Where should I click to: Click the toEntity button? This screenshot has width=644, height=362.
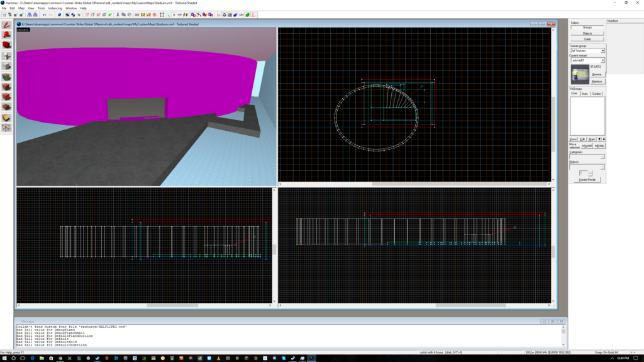point(599,146)
